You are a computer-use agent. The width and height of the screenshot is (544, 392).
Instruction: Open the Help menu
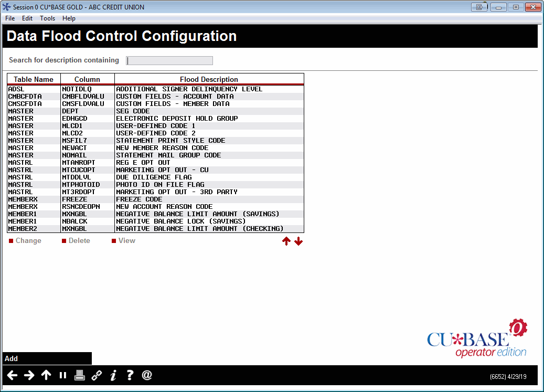click(69, 18)
